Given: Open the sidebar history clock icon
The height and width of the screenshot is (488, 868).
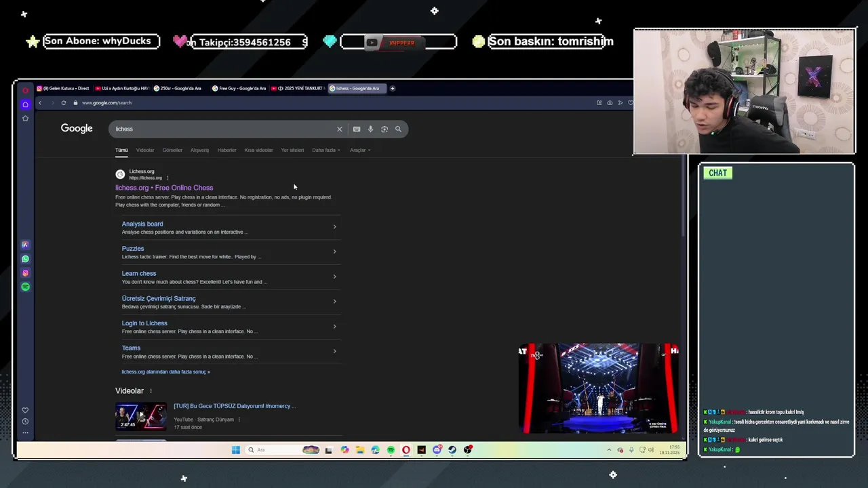Looking at the screenshot, I should (x=25, y=422).
